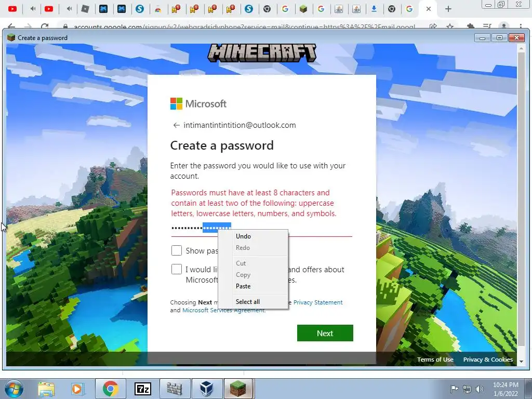Minimize the Create a password launcher window
Image resolution: width=532 pixels, height=399 pixels.
pos(483,37)
